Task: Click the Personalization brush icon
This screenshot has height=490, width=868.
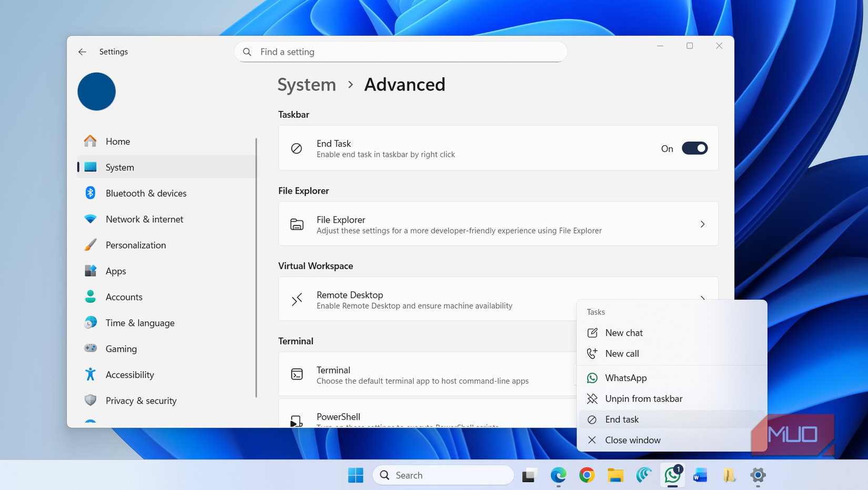Action: pyautogui.click(x=90, y=245)
